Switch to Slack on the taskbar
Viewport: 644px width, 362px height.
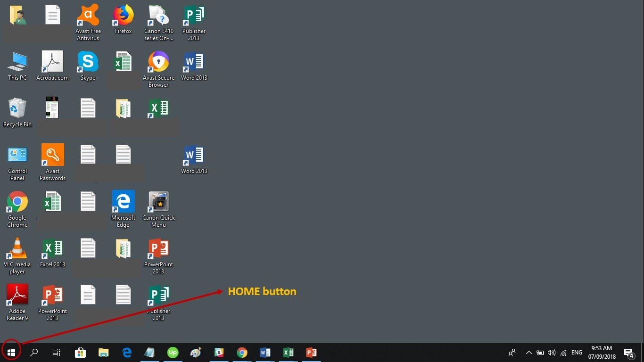pyautogui.click(x=219, y=352)
